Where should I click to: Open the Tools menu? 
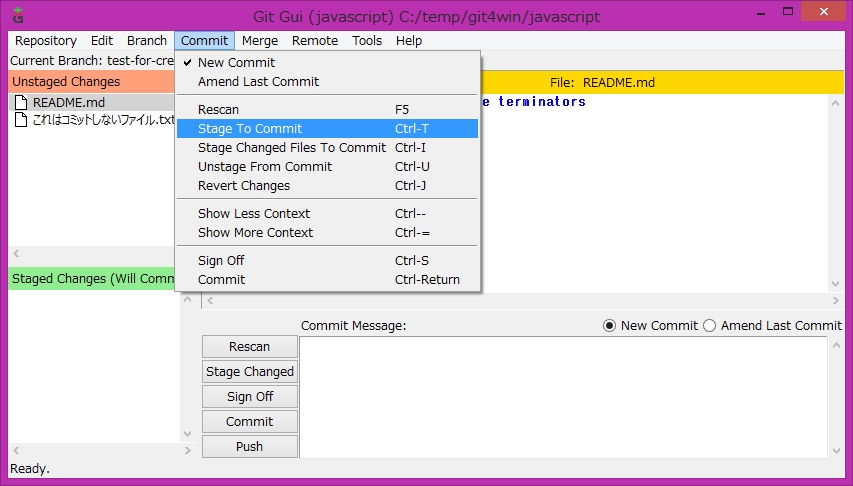367,41
